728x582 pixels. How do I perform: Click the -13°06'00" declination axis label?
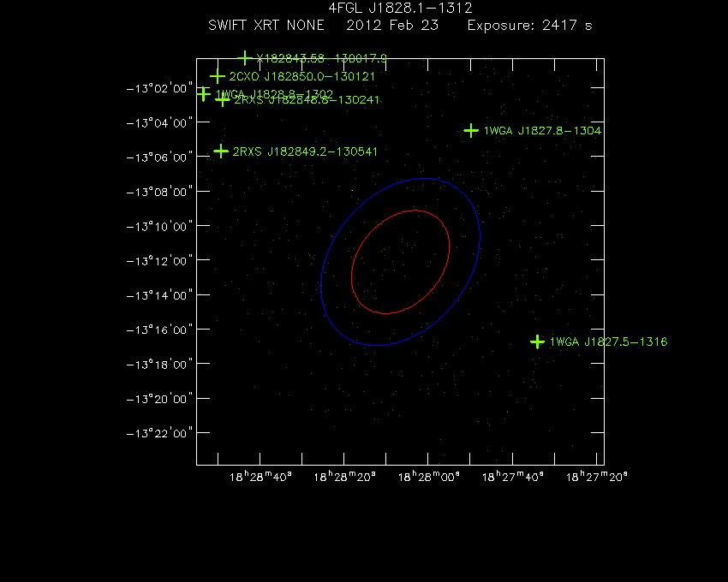(x=159, y=157)
